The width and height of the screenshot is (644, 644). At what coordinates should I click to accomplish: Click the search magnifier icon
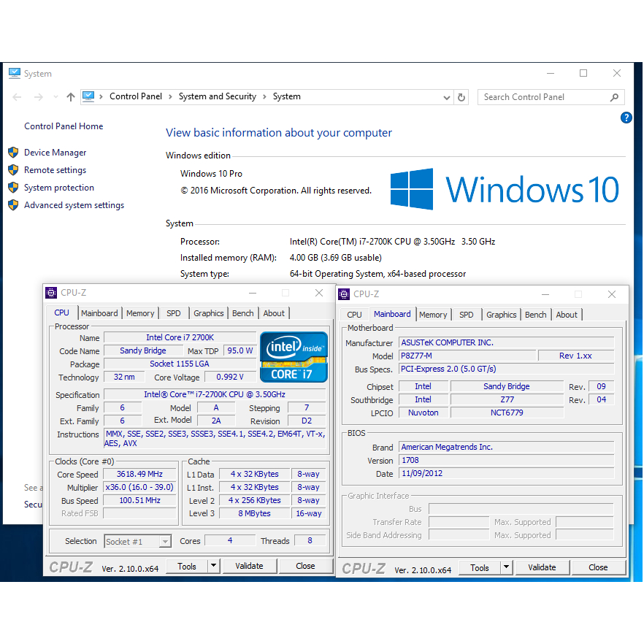(615, 97)
